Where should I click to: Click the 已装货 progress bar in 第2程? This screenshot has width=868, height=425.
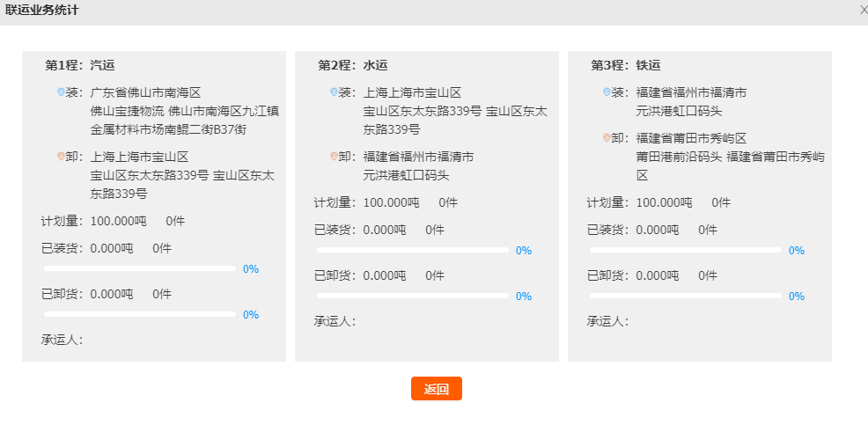(413, 250)
